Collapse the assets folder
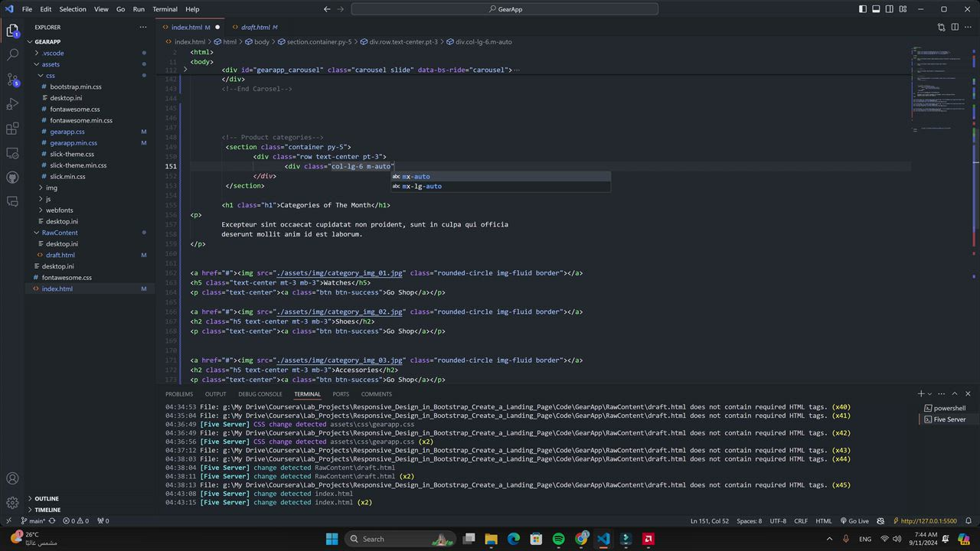The image size is (980, 551). (x=51, y=64)
